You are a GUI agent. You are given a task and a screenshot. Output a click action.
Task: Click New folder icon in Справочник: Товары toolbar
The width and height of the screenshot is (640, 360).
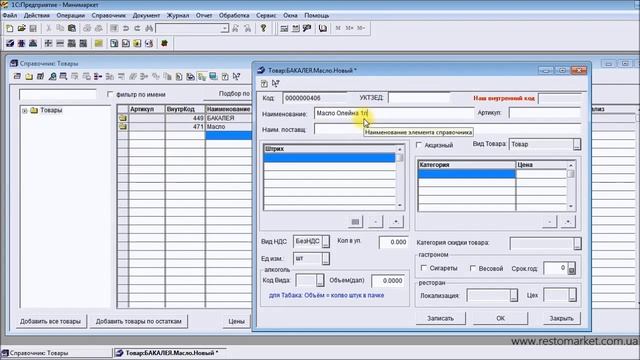(29, 76)
